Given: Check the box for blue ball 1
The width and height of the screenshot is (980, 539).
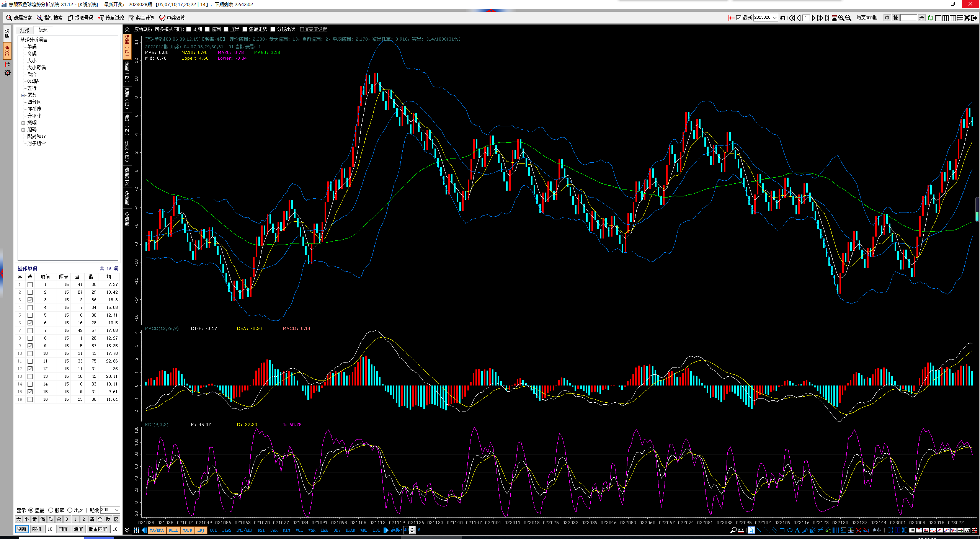Looking at the screenshot, I should (30, 284).
